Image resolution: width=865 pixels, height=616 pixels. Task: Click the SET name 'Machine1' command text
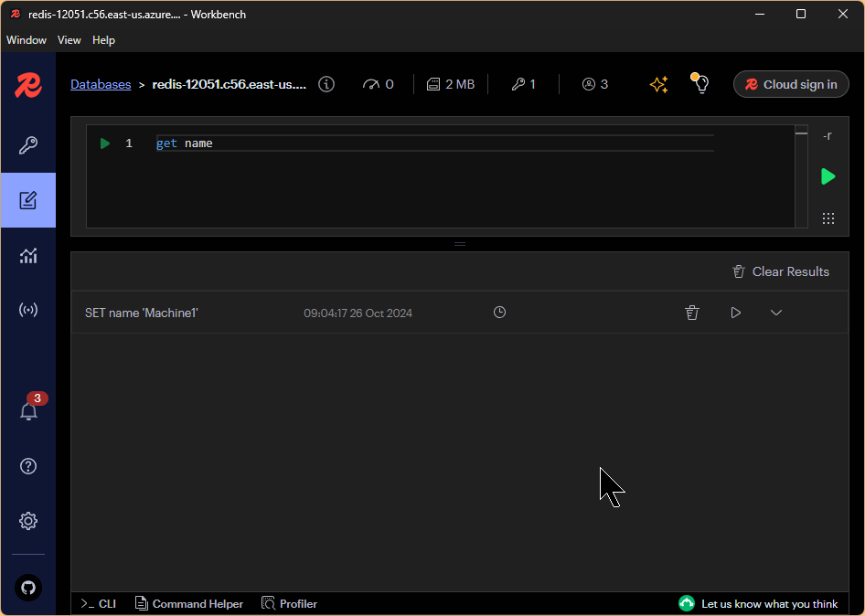point(141,313)
